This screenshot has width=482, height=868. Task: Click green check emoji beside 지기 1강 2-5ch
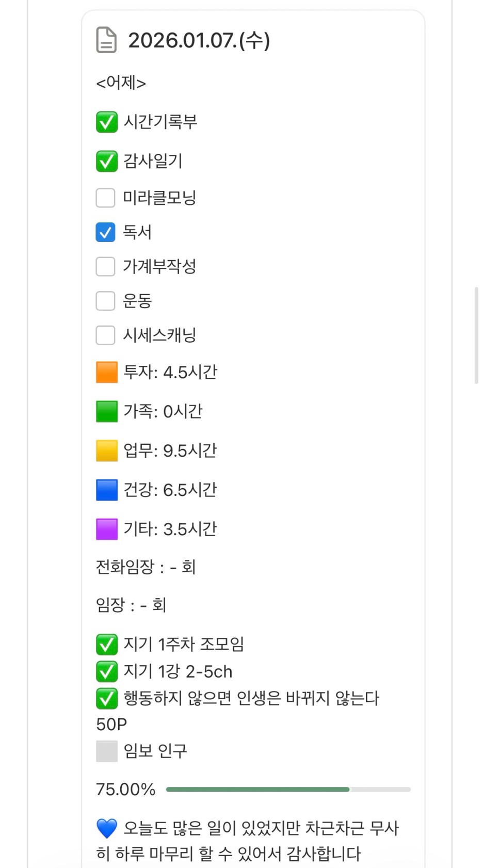(x=107, y=672)
